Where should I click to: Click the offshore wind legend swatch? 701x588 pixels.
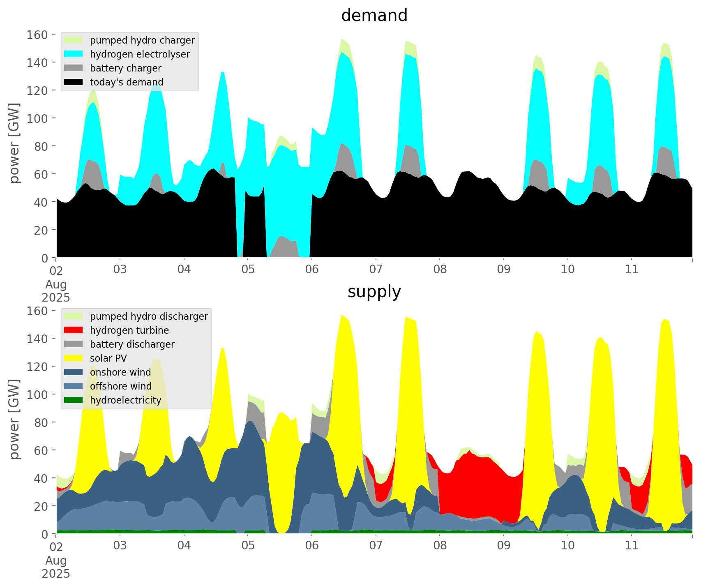click(74, 386)
